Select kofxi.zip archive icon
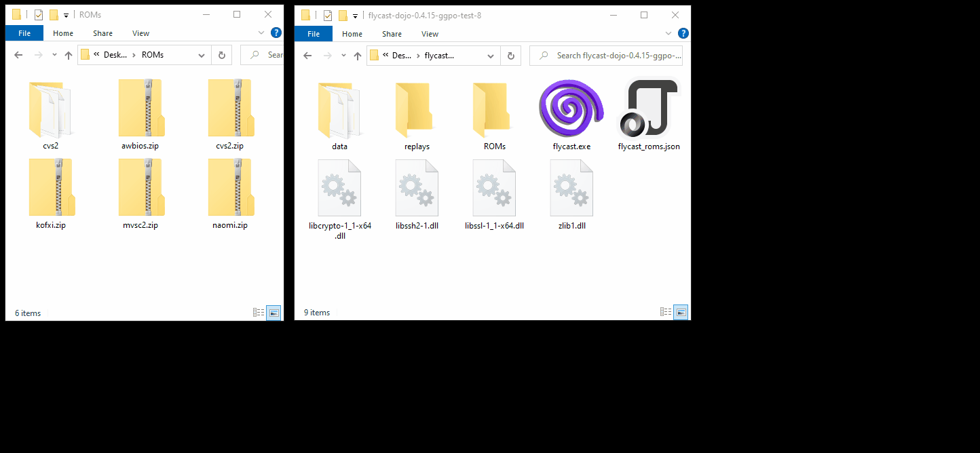This screenshot has height=453, width=980. tap(52, 188)
